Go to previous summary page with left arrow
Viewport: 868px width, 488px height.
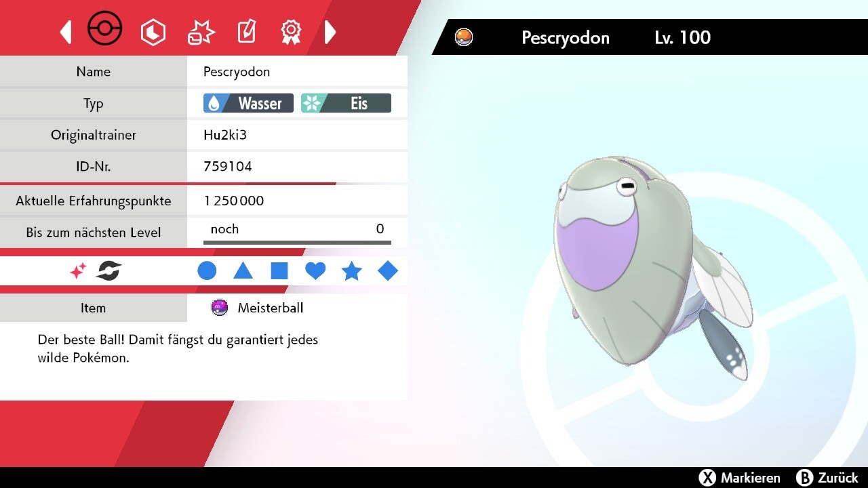coord(66,32)
